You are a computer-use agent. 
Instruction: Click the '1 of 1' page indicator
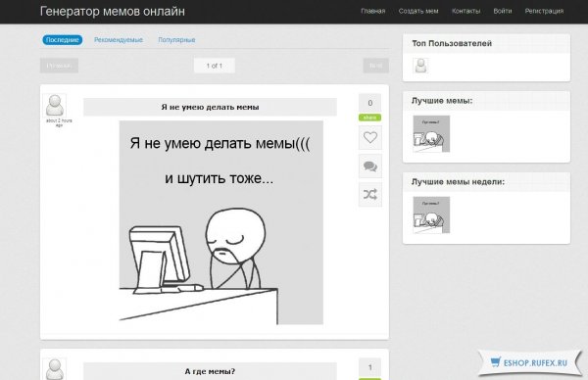(x=215, y=66)
